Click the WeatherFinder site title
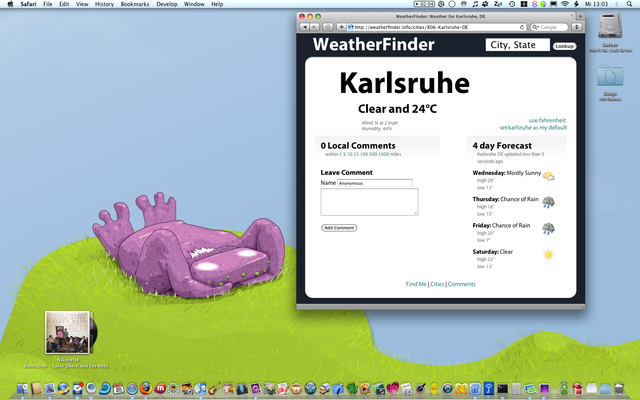Viewport: 640px width, 400px height. (x=373, y=44)
